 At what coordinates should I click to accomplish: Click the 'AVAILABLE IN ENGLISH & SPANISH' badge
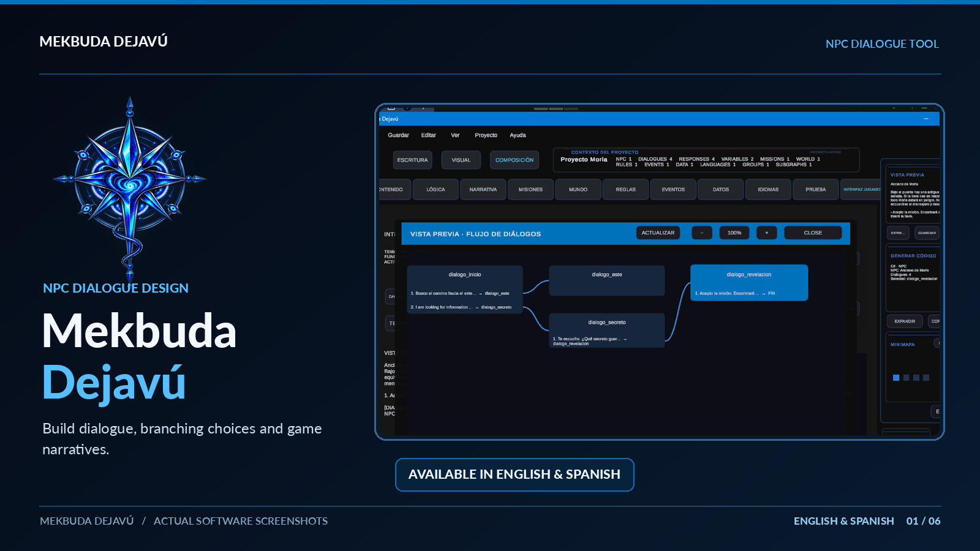click(514, 474)
